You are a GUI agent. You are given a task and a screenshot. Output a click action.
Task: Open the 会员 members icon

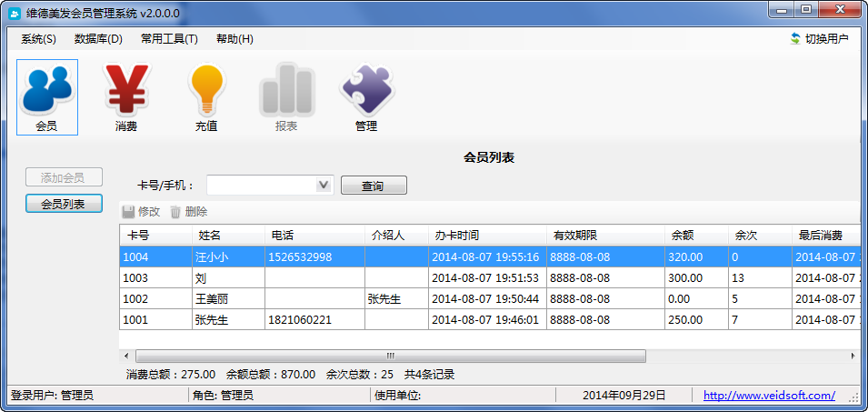(x=47, y=97)
